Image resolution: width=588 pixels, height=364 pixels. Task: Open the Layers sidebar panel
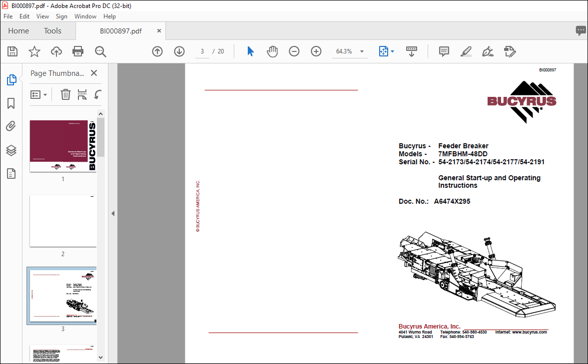click(x=11, y=150)
